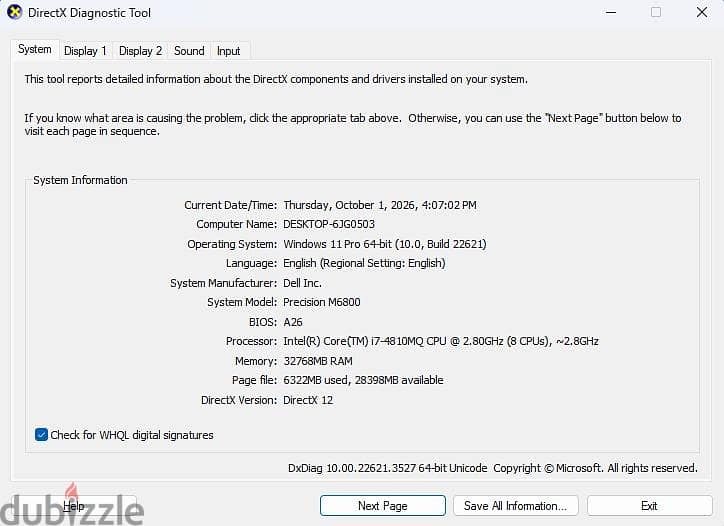Select memory value 32768MB RAM

(x=318, y=361)
